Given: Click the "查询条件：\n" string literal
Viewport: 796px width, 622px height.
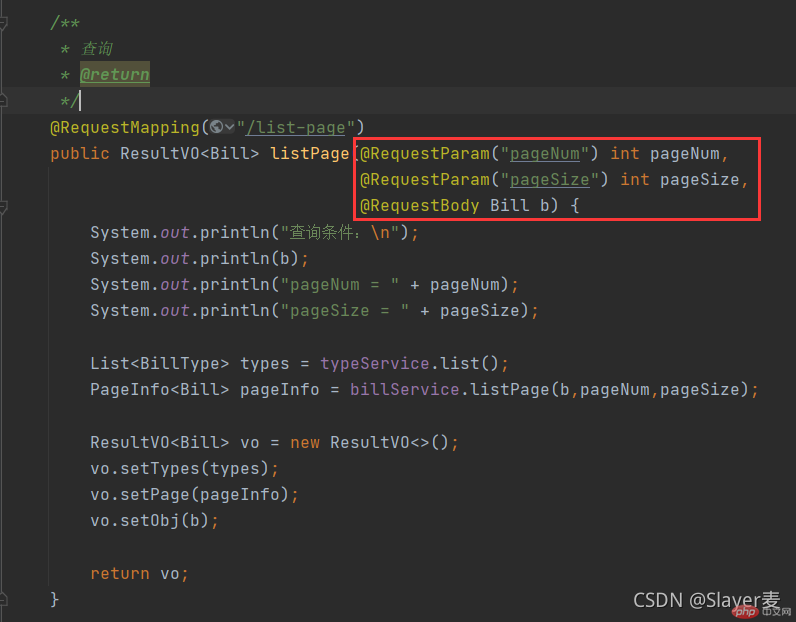Looking at the screenshot, I should click(340, 233).
